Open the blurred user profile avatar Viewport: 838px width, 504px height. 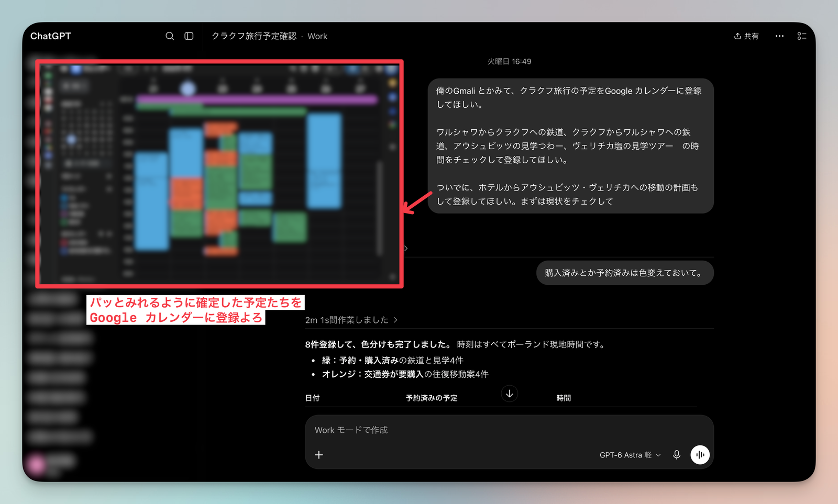click(37, 464)
